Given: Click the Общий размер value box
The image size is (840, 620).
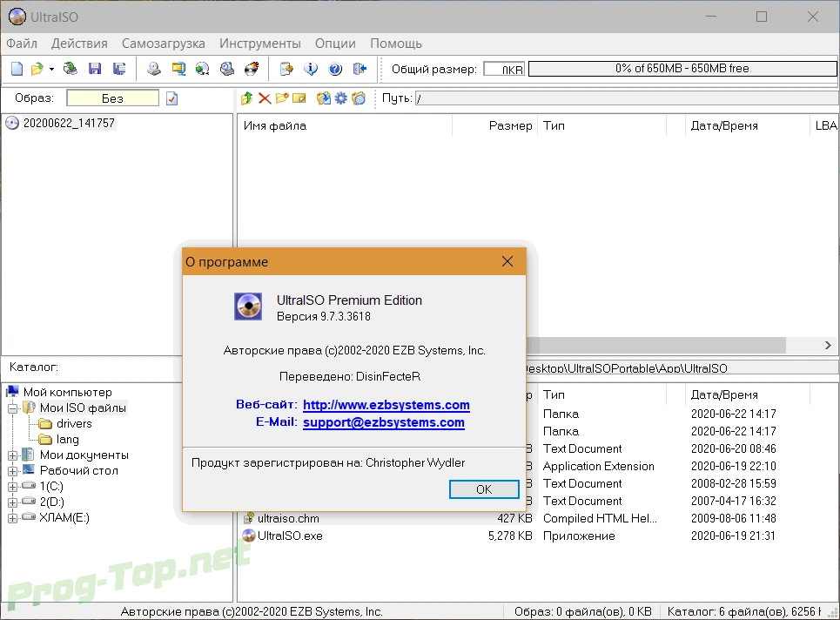Looking at the screenshot, I should [x=504, y=69].
